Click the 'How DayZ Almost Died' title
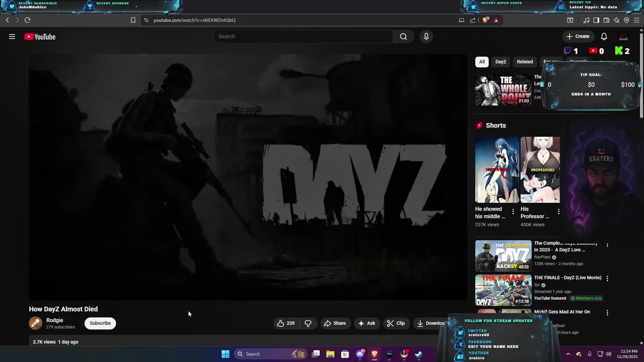 click(63, 309)
